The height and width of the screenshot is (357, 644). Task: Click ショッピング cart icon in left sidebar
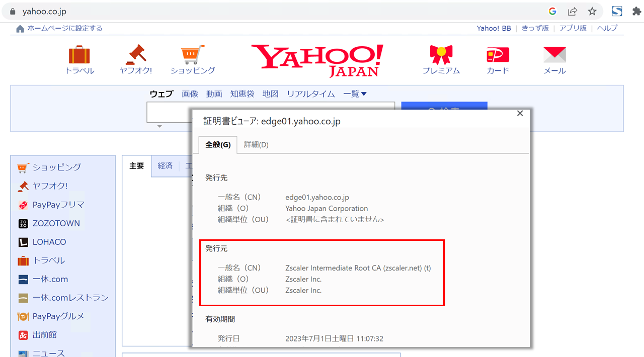pos(23,167)
